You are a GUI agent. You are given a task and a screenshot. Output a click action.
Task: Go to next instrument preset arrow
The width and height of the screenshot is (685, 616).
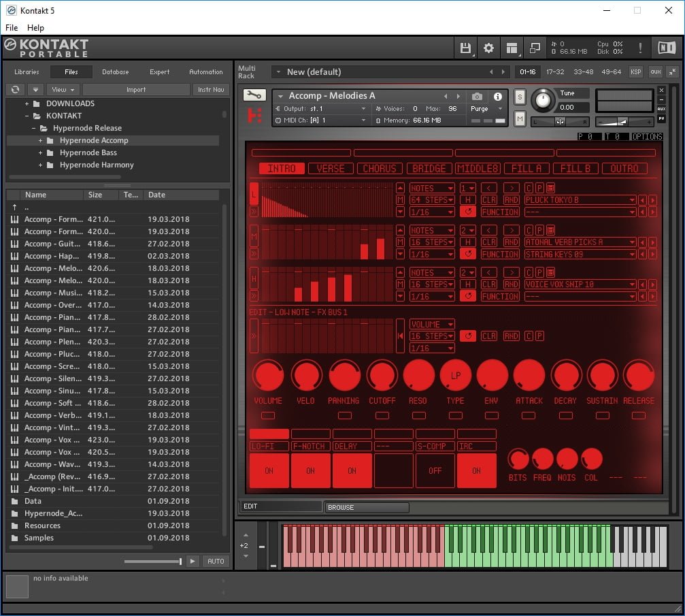point(458,96)
